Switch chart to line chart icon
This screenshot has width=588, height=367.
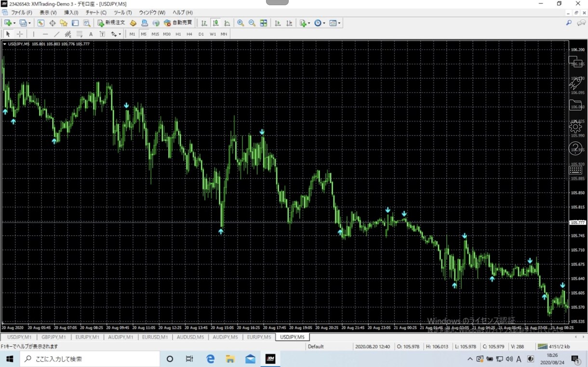pos(227,23)
